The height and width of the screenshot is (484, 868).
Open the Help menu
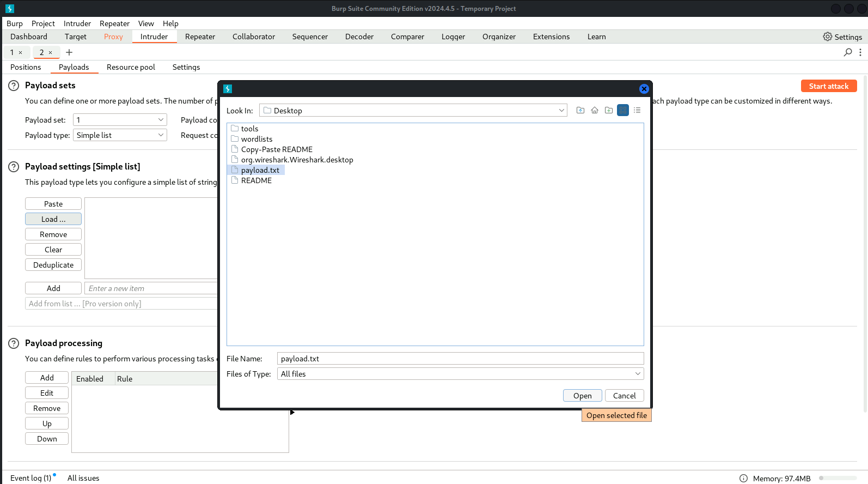(170, 23)
